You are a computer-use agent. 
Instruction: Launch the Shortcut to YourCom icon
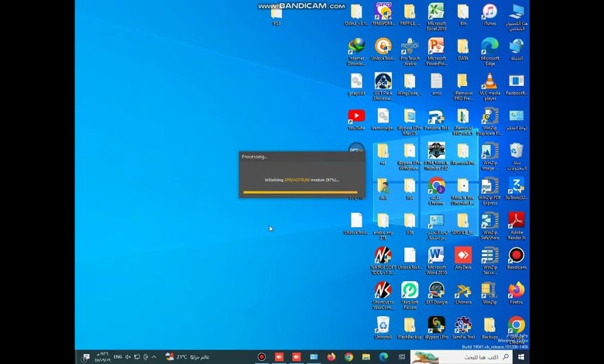point(383,296)
